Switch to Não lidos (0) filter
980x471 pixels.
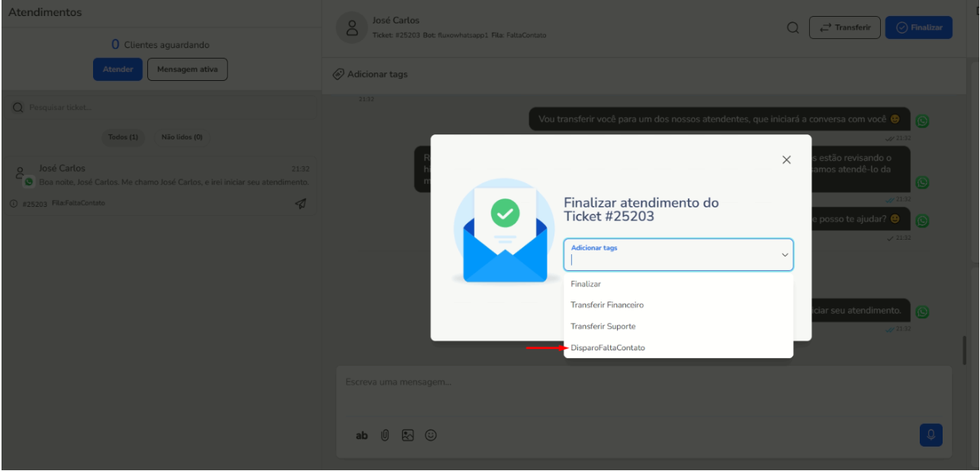click(182, 137)
